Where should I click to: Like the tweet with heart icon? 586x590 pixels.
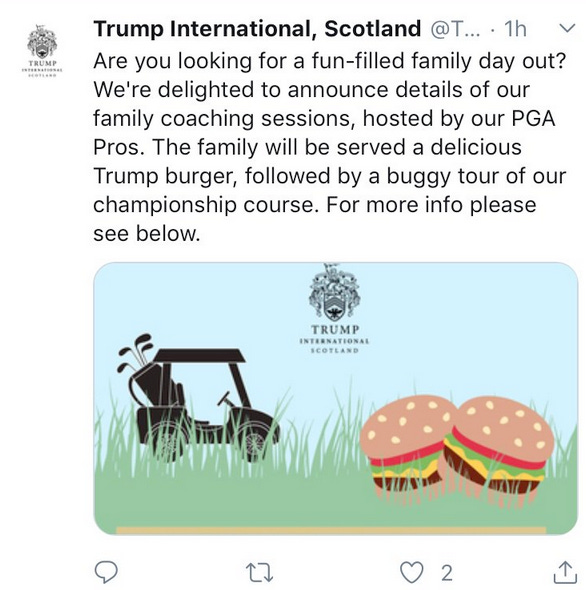(x=411, y=572)
